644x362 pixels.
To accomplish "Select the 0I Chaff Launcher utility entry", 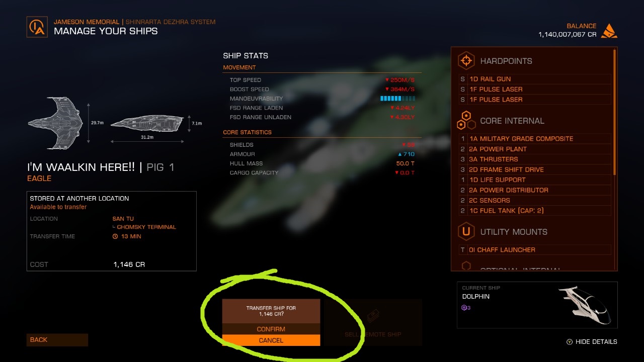I will (535, 249).
